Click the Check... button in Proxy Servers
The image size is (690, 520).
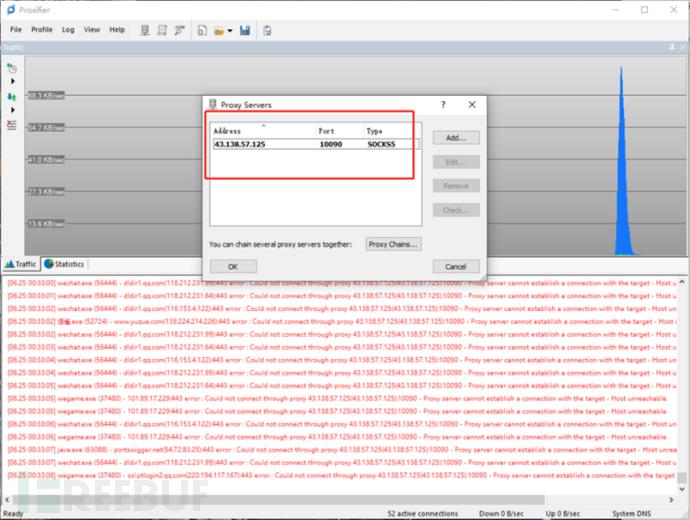[x=456, y=210]
